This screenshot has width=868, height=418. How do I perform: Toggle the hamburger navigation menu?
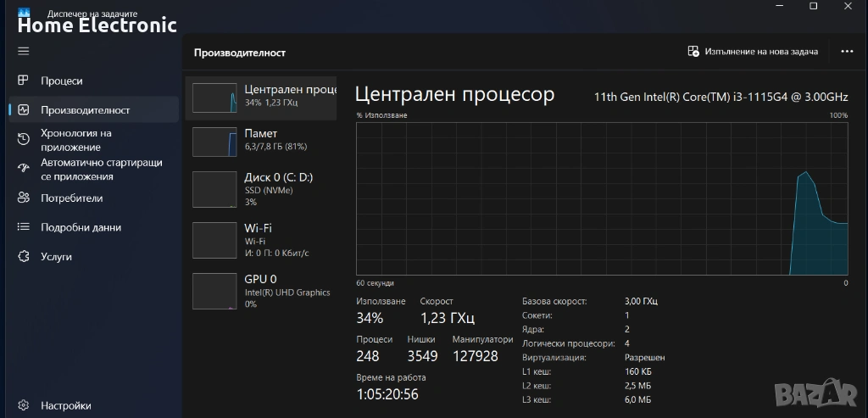[x=23, y=51]
